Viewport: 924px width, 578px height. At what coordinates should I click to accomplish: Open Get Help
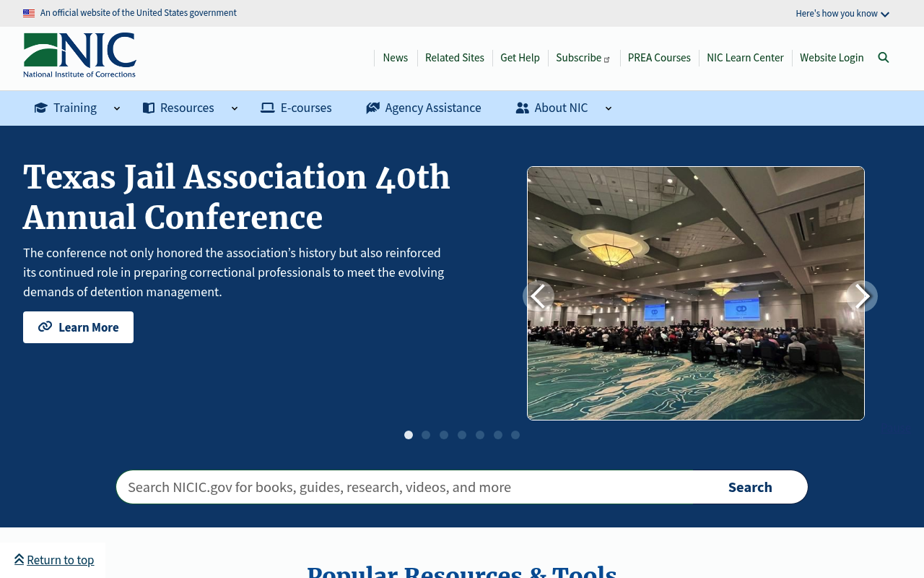pyautogui.click(x=520, y=58)
